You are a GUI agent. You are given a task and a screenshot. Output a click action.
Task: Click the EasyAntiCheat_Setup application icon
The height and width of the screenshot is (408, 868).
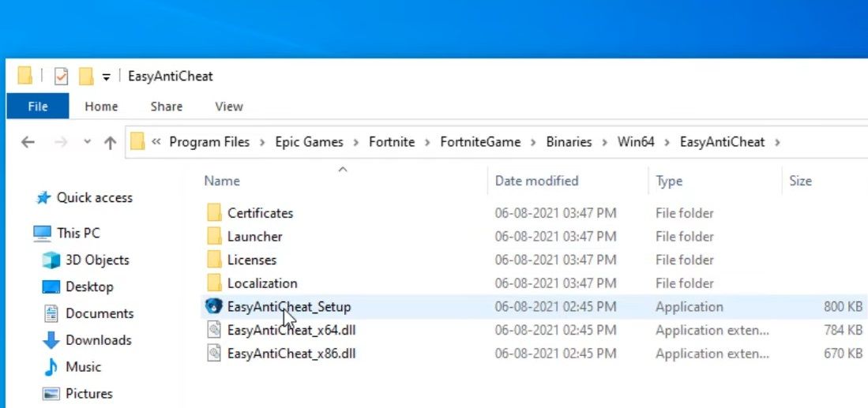[x=214, y=306]
